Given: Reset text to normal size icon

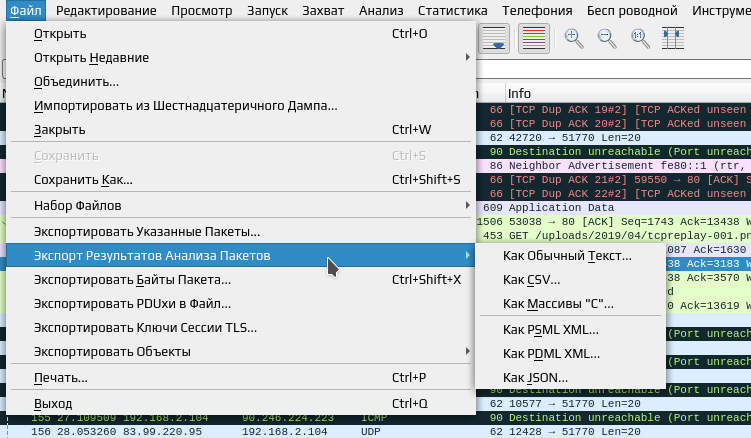Looking at the screenshot, I should pos(640,38).
